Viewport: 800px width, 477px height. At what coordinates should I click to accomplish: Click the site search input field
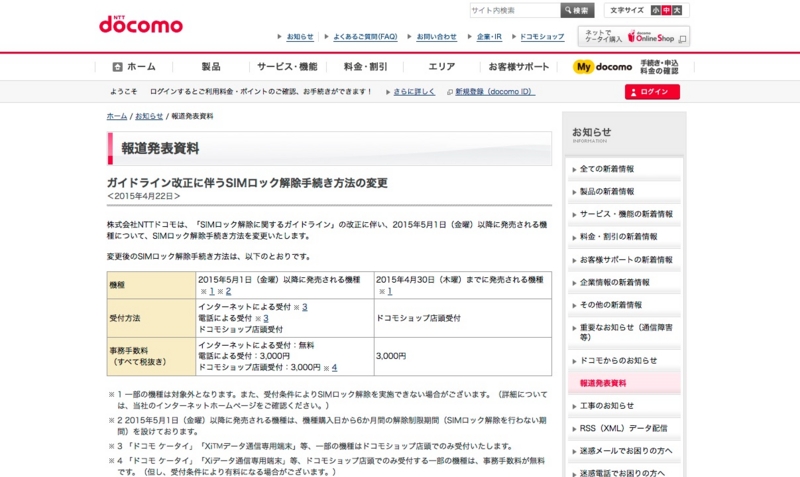(515, 10)
